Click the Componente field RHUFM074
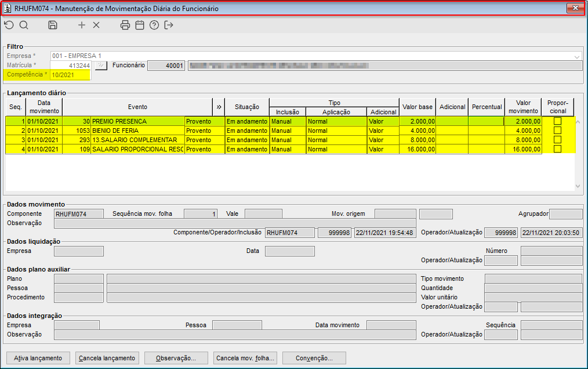The width and height of the screenshot is (588, 369). (x=79, y=214)
